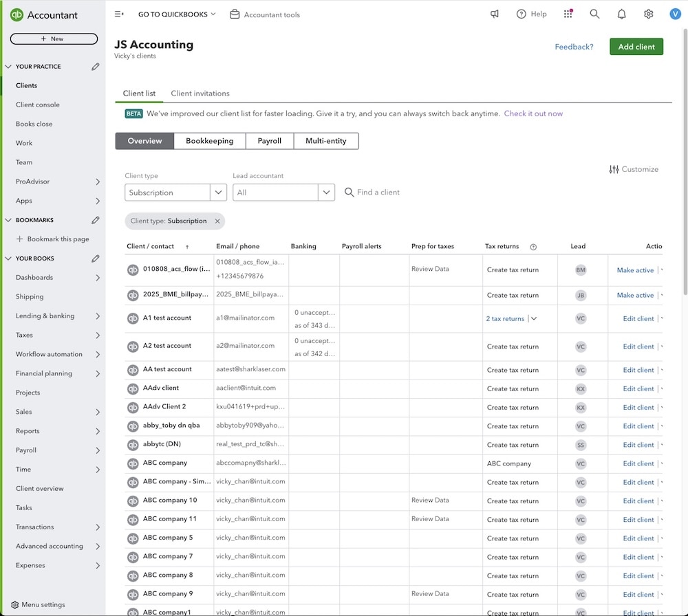Screen dimensions: 688x616
Task: Click the Add client button
Action: (636, 47)
